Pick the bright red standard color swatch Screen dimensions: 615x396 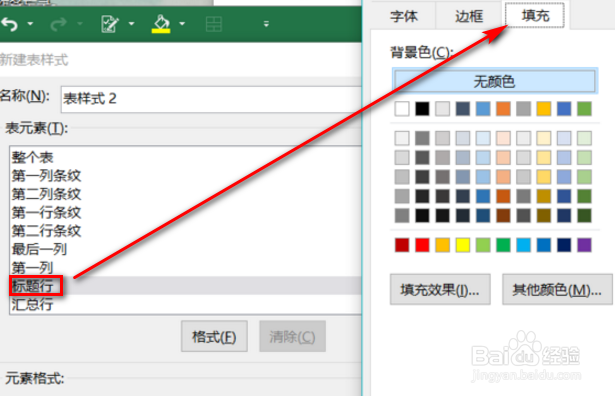(x=422, y=245)
